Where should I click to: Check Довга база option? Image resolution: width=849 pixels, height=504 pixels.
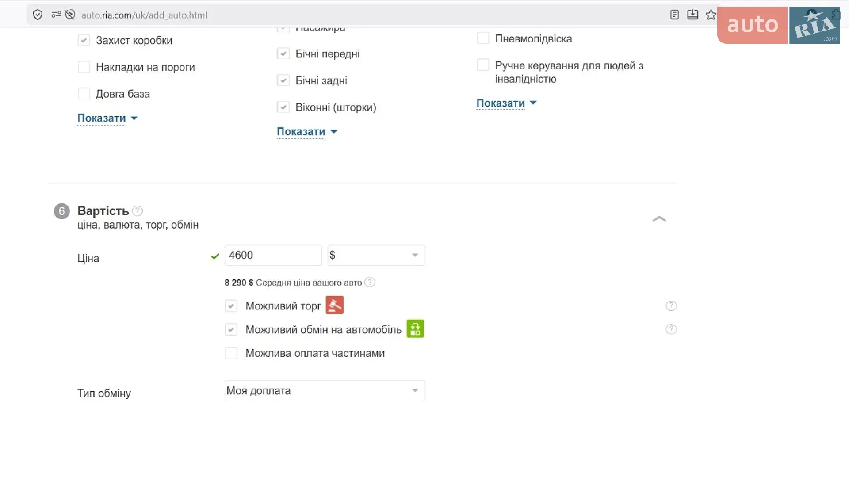coord(84,94)
